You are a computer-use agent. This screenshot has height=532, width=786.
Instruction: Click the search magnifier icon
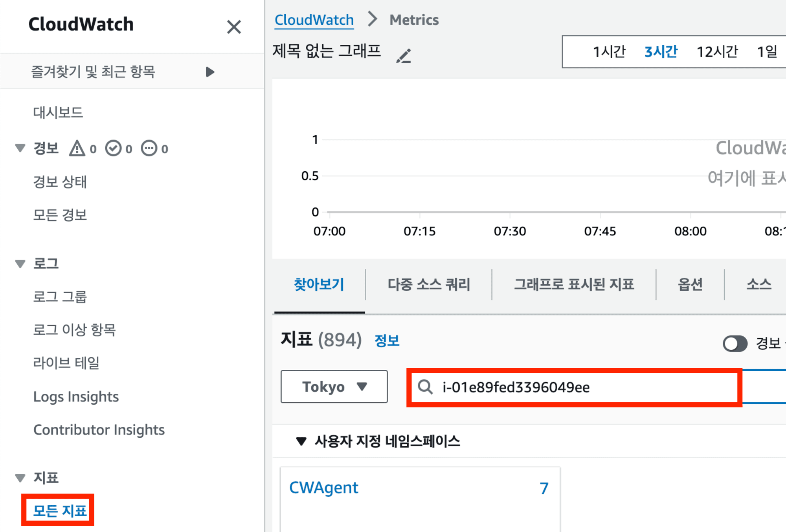point(425,387)
